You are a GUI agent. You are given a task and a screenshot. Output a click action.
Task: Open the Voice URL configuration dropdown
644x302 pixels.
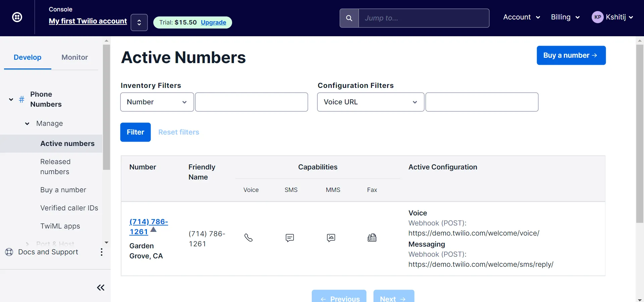(371, 102)
